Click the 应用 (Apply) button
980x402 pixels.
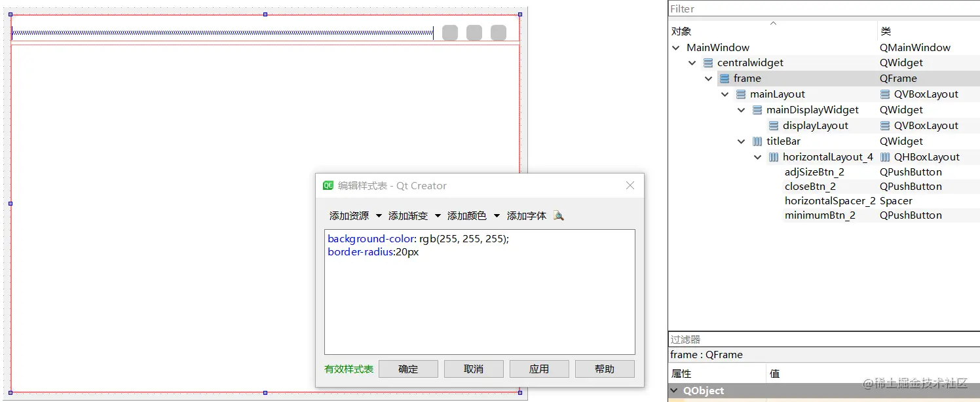point(538,368)
